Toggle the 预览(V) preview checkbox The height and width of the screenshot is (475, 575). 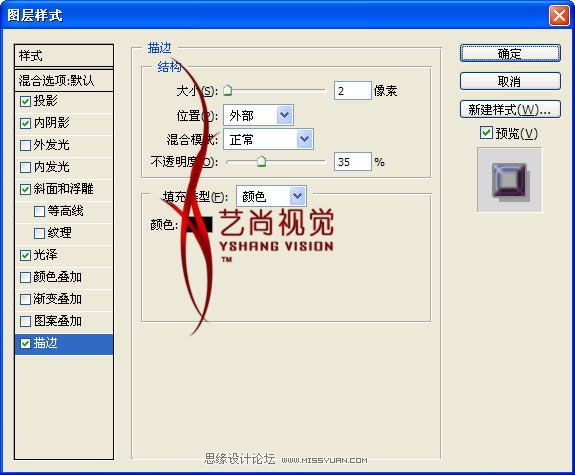pos(486,133)
